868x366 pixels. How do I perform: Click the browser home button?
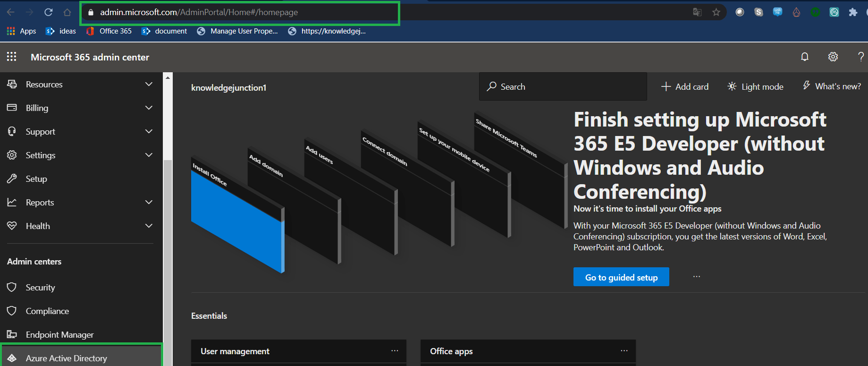(x=67, y=12)
